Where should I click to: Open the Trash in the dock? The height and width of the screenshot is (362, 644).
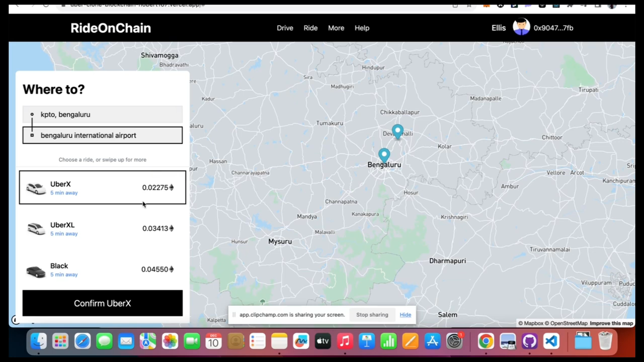click(605, 341)
